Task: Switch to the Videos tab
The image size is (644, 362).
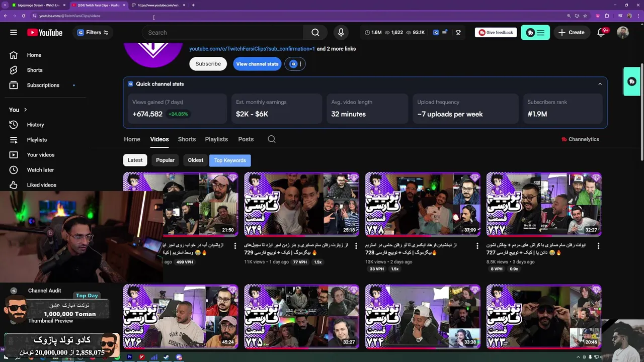Action: tap(159, 139)
